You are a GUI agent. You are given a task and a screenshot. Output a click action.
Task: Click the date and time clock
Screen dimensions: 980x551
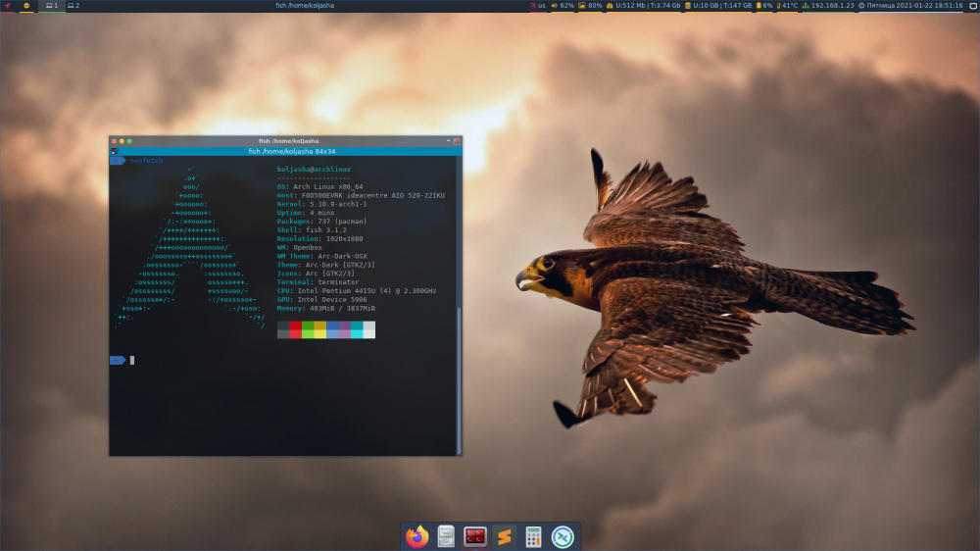(x=910, y=6)
